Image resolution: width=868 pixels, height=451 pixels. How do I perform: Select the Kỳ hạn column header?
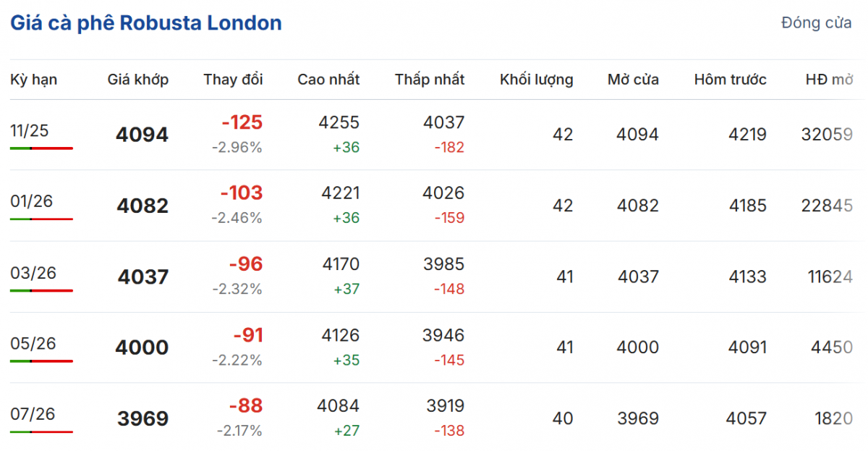click(x=33, y=80)
